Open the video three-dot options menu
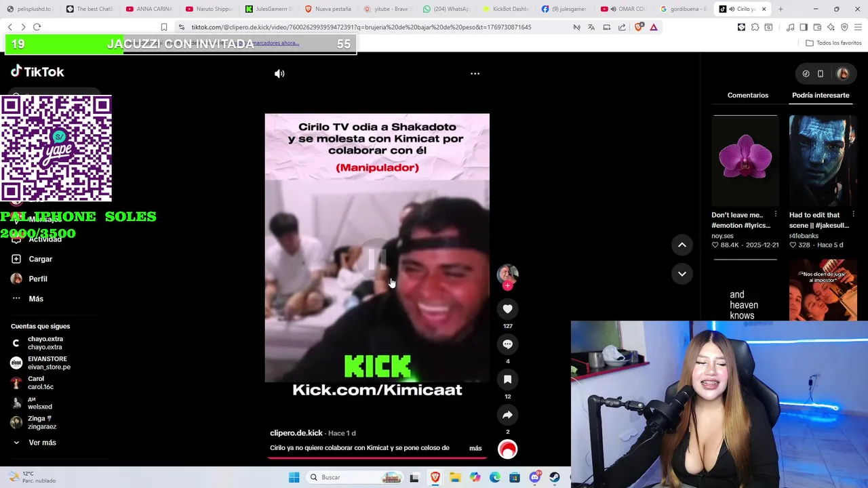 point(475,73)
